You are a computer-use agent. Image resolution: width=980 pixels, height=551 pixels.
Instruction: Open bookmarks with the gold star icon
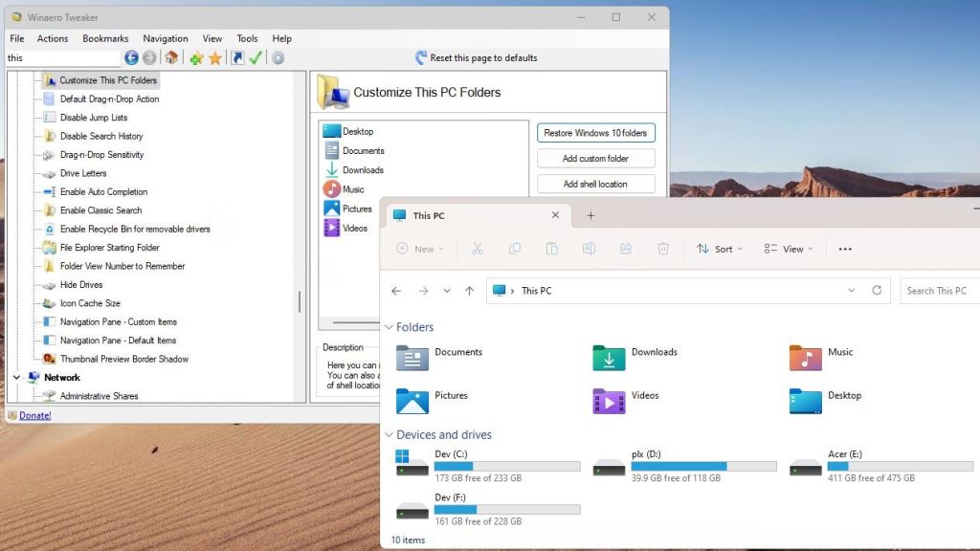pos(215,58)
